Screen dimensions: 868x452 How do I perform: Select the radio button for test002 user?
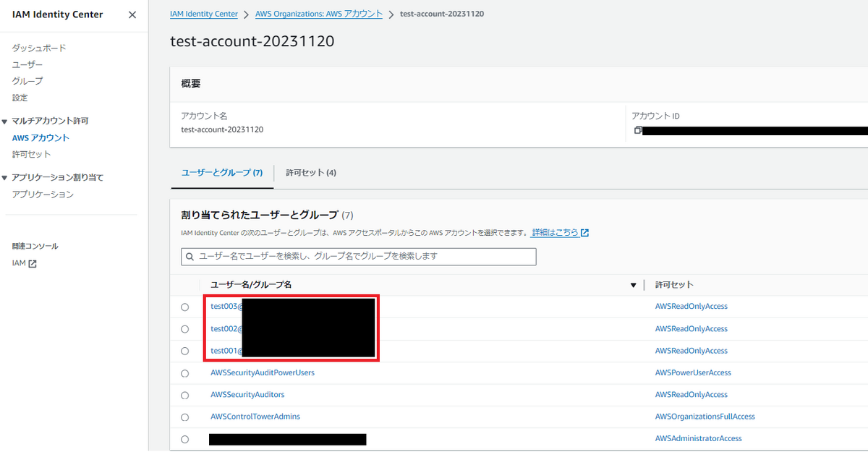coord(185,329)
